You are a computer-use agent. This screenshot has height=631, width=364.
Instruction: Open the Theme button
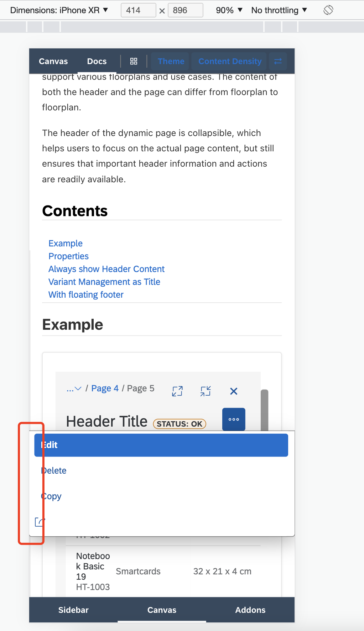coord(171,61)
